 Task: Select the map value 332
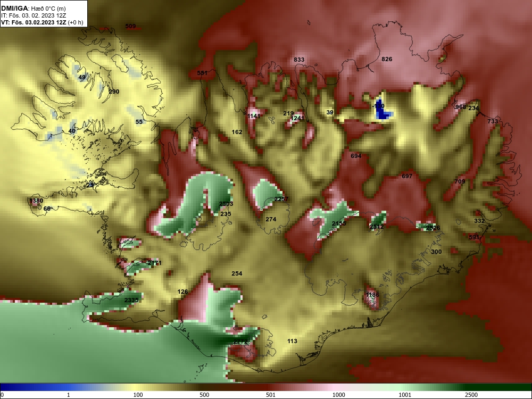pos(479,221)
